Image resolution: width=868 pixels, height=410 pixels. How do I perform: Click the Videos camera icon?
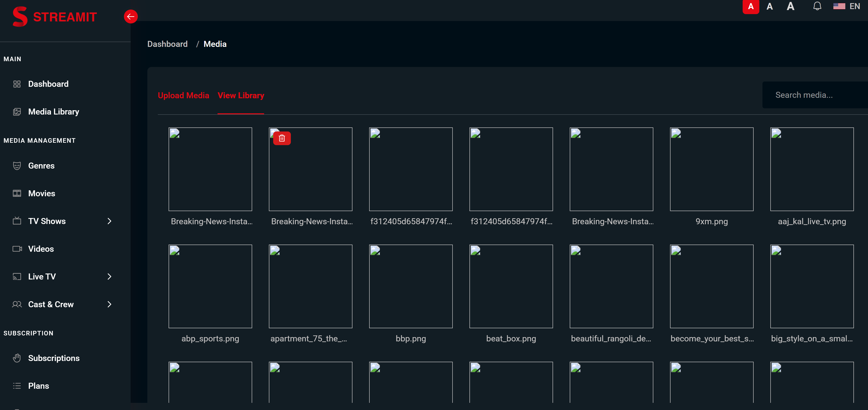coord(17,249)
